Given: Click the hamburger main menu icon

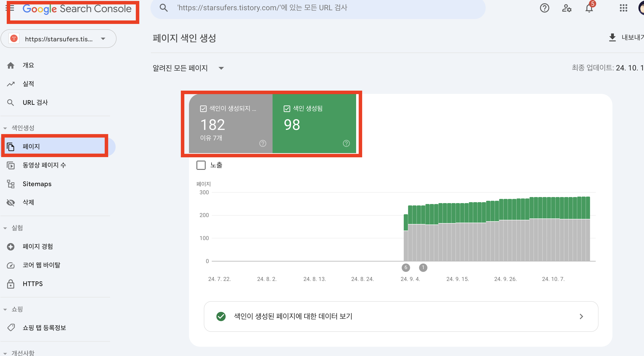Looking at the screenshot, I should click(10, 8).
